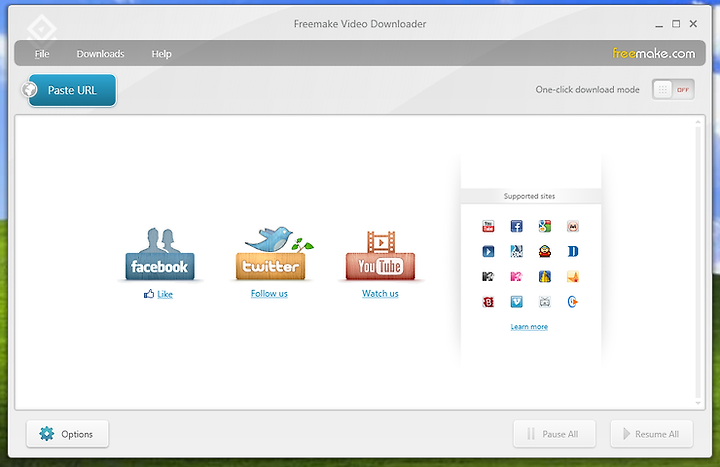Click the large facebook logo graphic

tap(160, 254)
